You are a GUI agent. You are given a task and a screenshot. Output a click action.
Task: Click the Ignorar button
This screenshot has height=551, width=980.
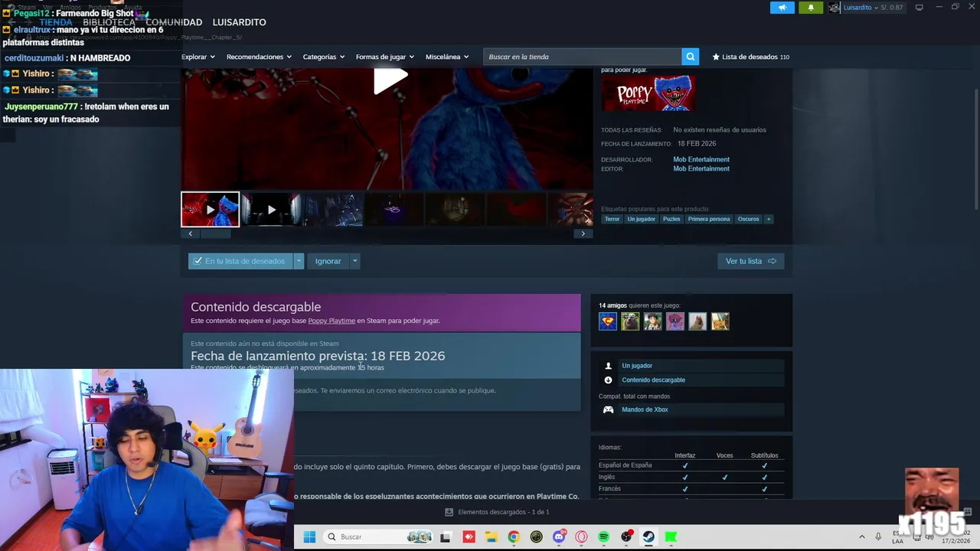[x=328, y=261]
